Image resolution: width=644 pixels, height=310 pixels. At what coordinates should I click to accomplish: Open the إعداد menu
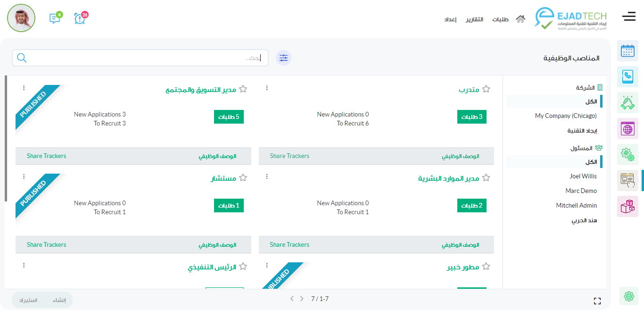(450, 19)
